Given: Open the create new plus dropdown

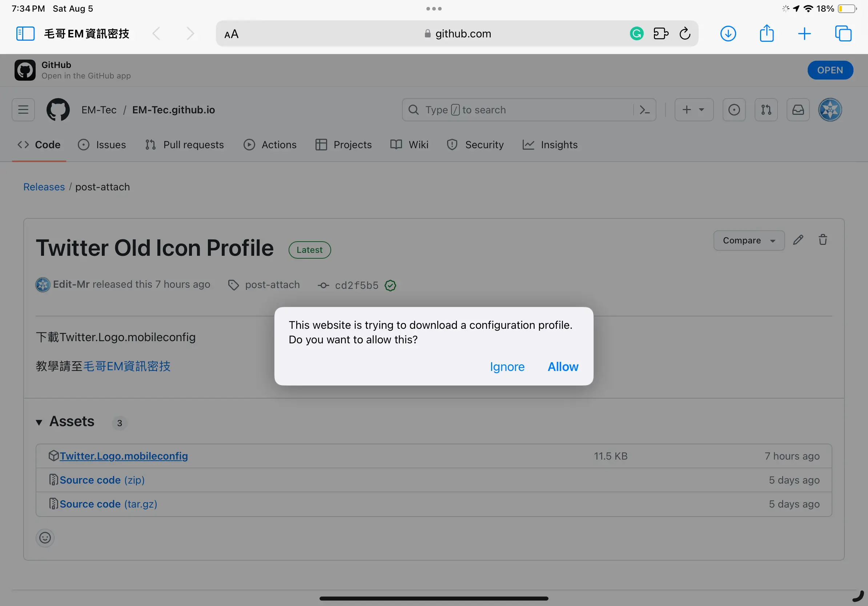Looking at the screenshot, I should click(x=694, y=110).
